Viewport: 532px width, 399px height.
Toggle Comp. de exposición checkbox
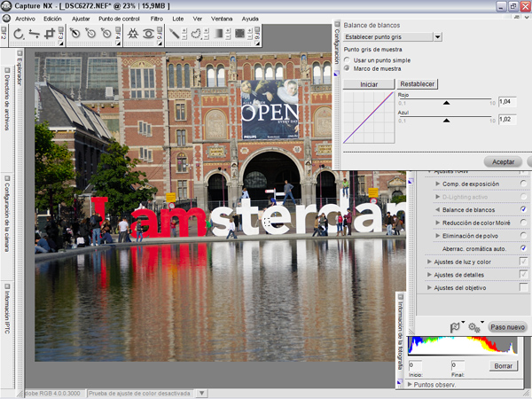pos(523,184)
